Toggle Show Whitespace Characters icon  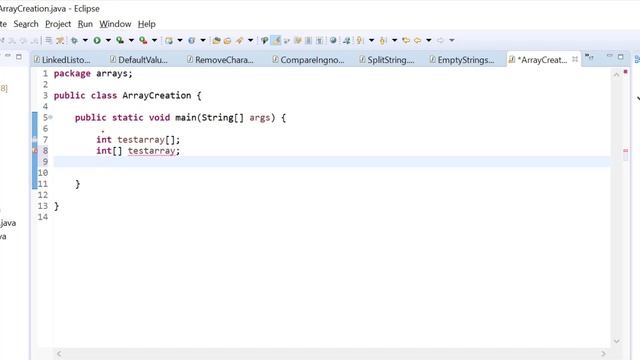click(x=320, y=40)
